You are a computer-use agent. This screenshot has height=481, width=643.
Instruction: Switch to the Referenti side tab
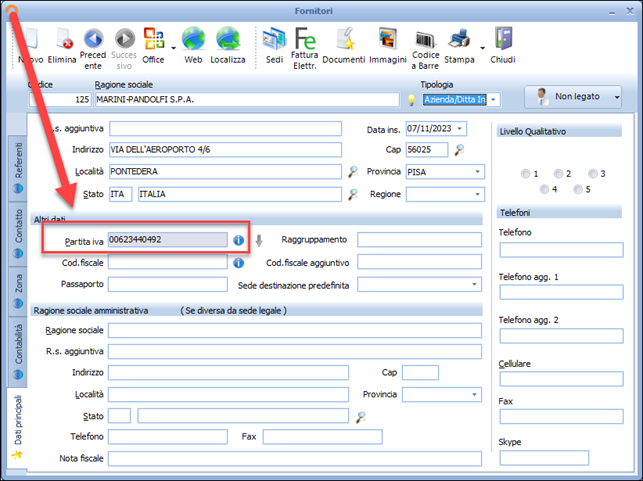(x=18, y=168)
